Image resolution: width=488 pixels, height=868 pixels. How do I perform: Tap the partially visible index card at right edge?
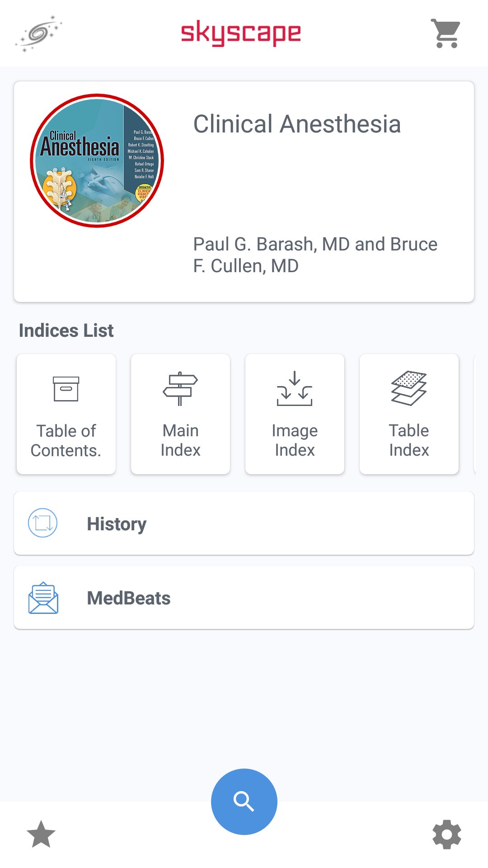point(474,414)
